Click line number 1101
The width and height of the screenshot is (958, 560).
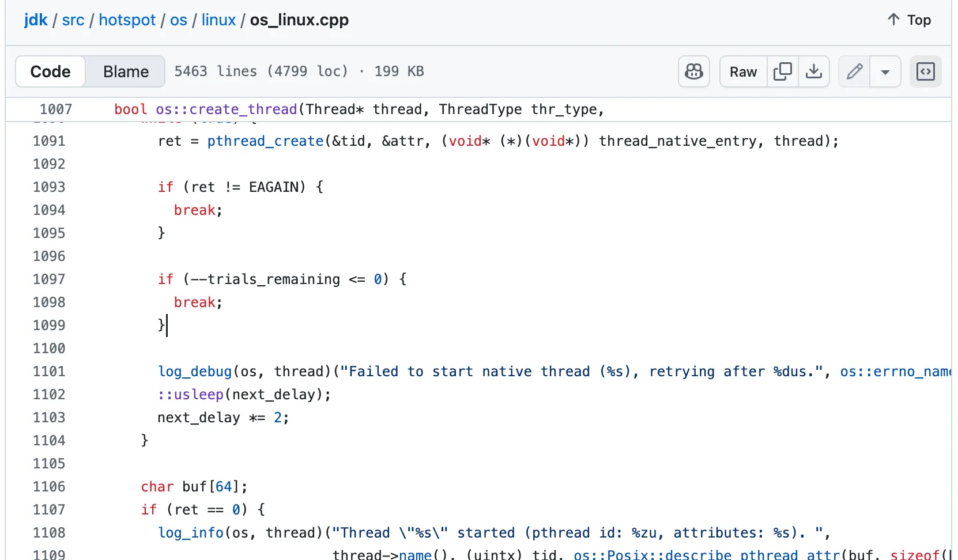point(49,372)
